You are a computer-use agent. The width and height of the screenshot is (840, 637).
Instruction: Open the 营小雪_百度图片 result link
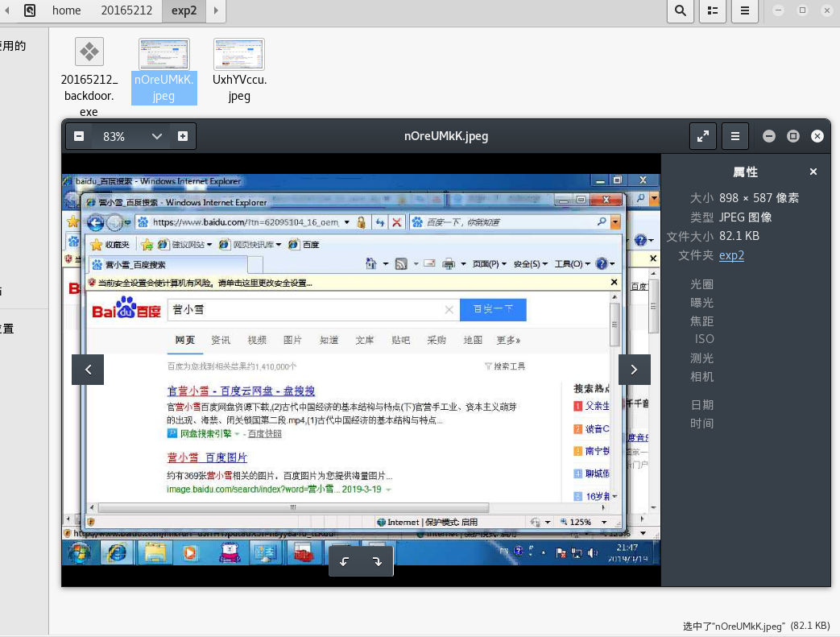207,457
